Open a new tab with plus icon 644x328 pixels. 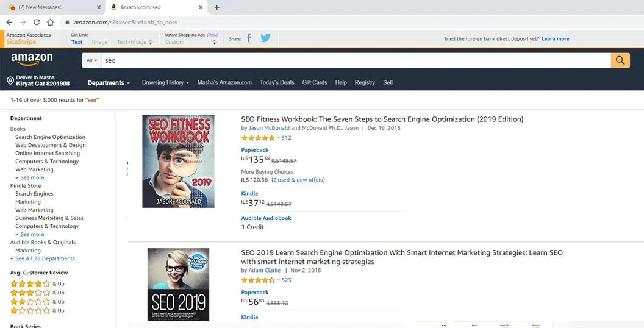[x=217, y=7]
